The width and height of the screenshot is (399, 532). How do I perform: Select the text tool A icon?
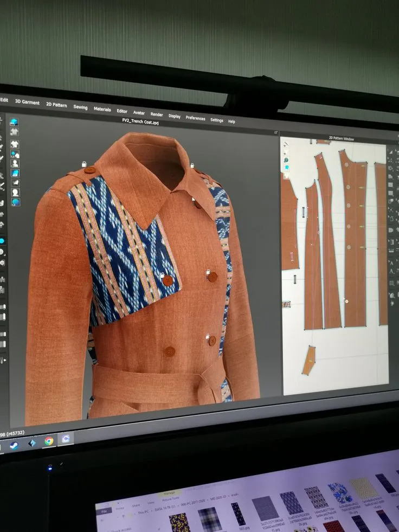(x=391, y=263)
